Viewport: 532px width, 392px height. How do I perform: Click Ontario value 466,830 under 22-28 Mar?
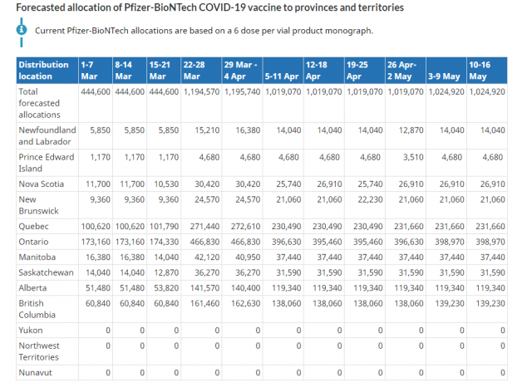point(205,242)
